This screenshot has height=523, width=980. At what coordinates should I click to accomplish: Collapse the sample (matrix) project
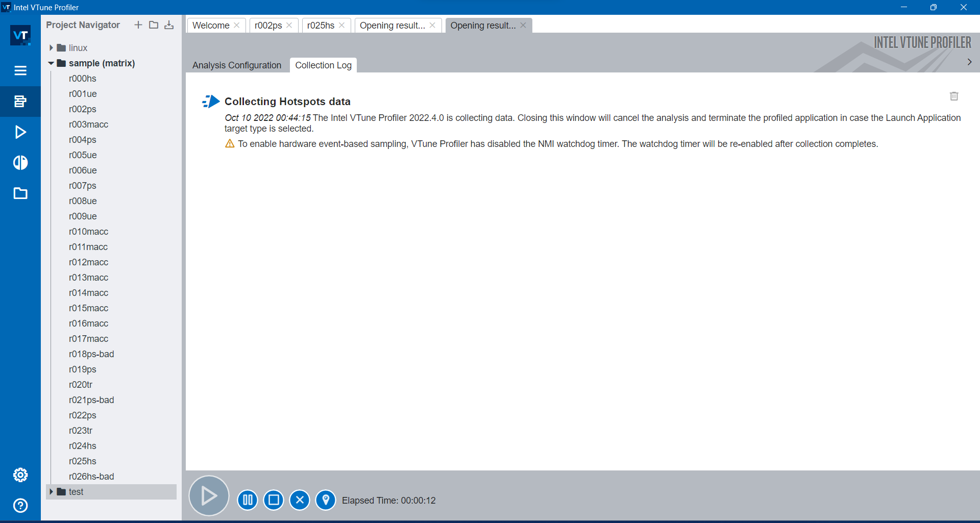(x=51, y=63)
